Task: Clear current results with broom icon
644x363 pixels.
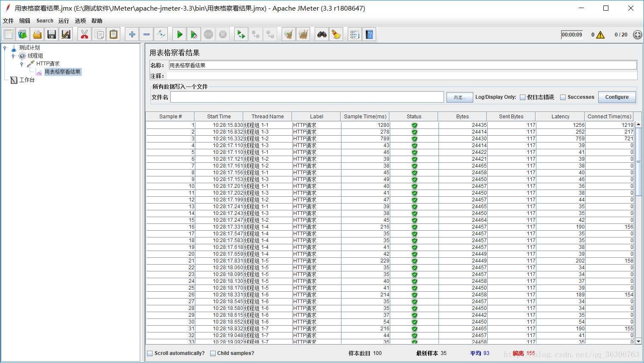Action: coord(289,34)
